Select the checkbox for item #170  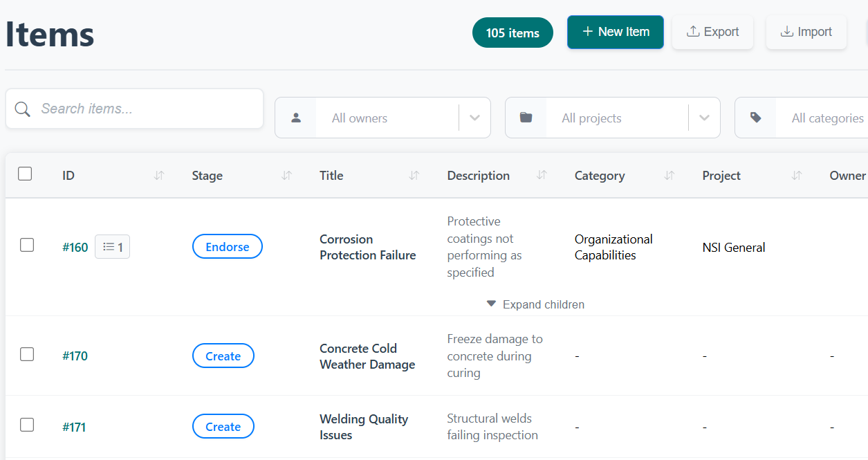pos(27,354)
